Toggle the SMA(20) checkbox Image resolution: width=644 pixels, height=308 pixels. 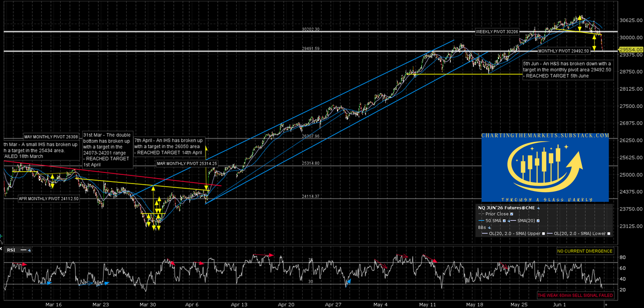coord(538,221)
